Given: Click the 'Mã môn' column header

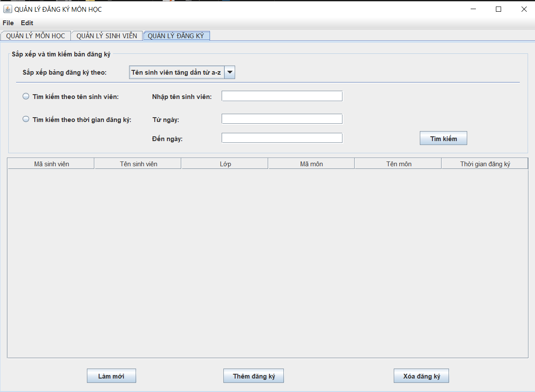Looking at the screenshot, I should (312, 164).
